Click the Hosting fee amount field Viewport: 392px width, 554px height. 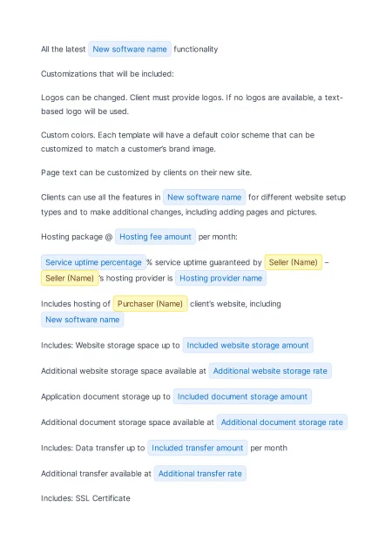point(155,237)
